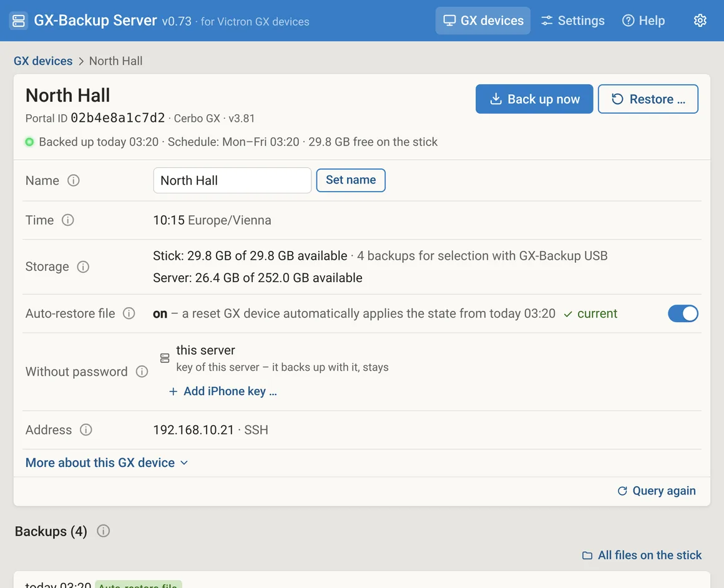Expand More about this GX device
Screen dimensions: 724x588
coord(107,463)
